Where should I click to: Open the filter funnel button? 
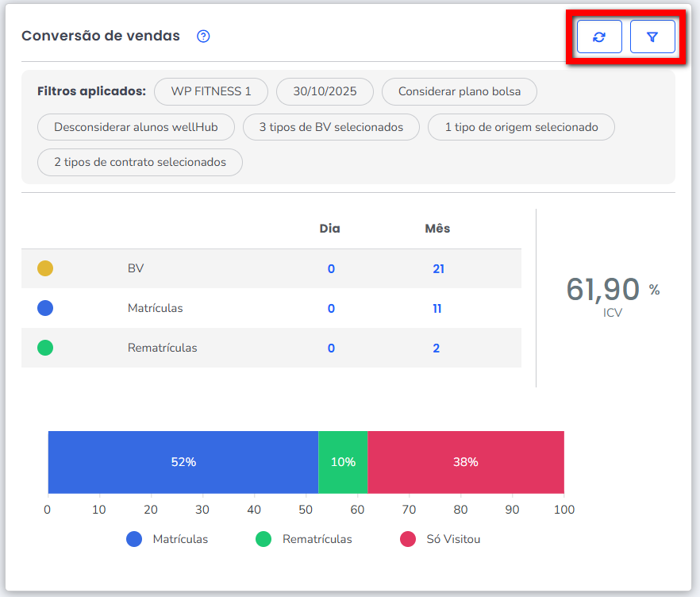(x=652, y=37)
